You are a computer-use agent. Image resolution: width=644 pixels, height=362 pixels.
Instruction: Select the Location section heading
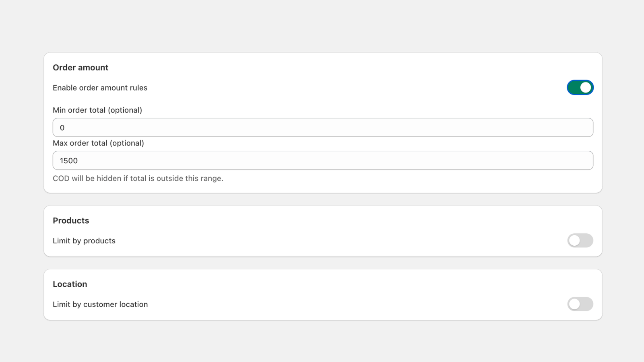(x=70, y=284)
